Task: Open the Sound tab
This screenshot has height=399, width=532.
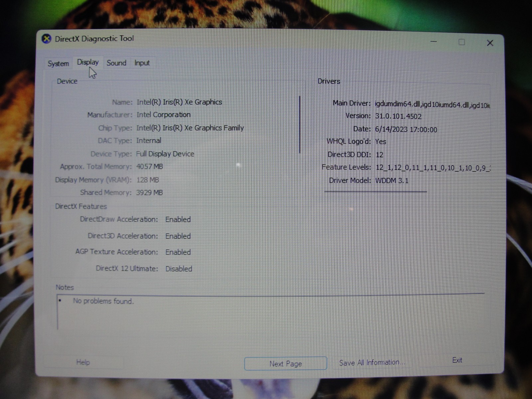Action: [x=116, y=63]
